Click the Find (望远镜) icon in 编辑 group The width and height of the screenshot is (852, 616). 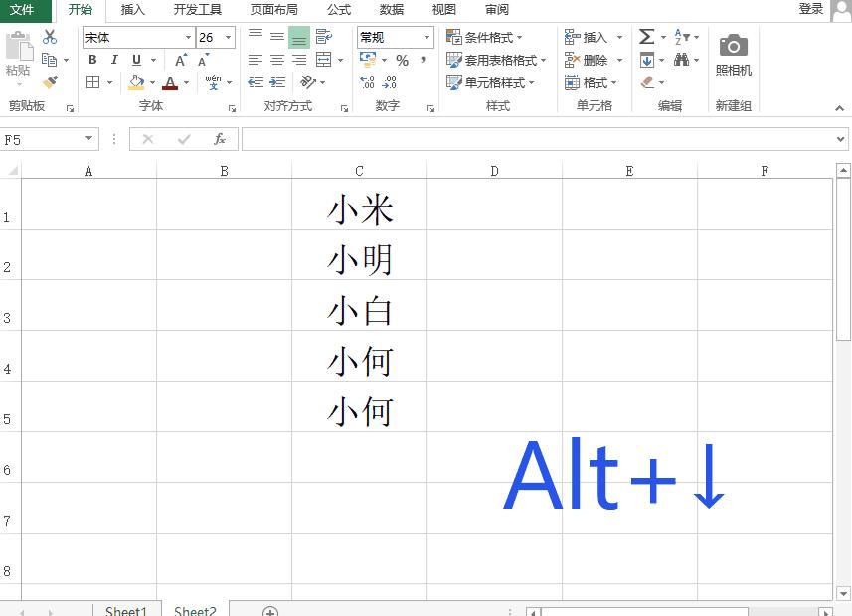(x=681, y=59)
